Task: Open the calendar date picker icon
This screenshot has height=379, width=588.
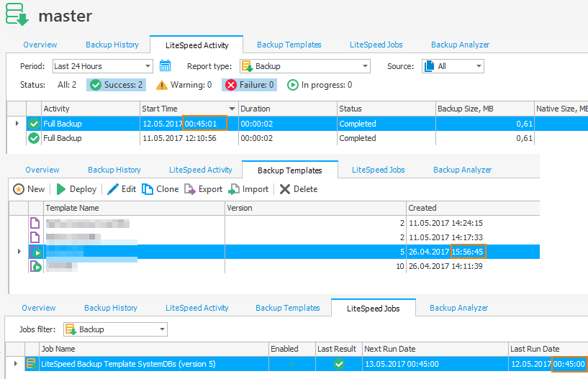Action: pyautogui.click(x=165, y=65)
